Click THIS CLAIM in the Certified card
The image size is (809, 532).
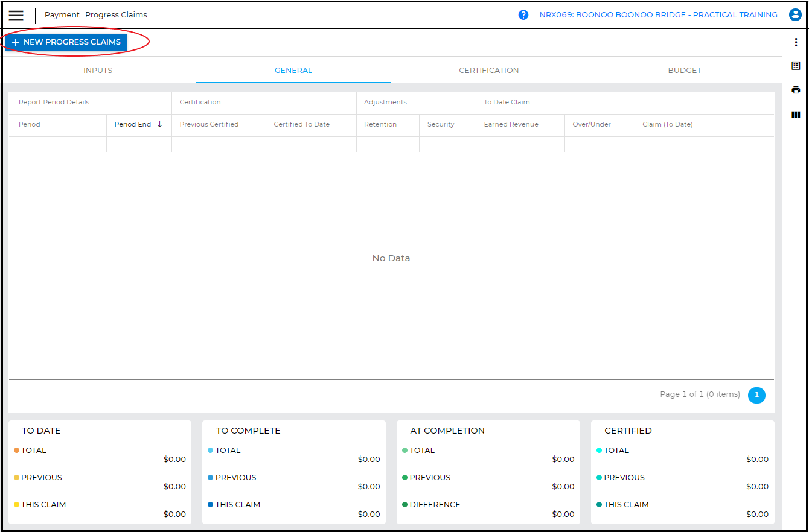(x=626, y=505)
